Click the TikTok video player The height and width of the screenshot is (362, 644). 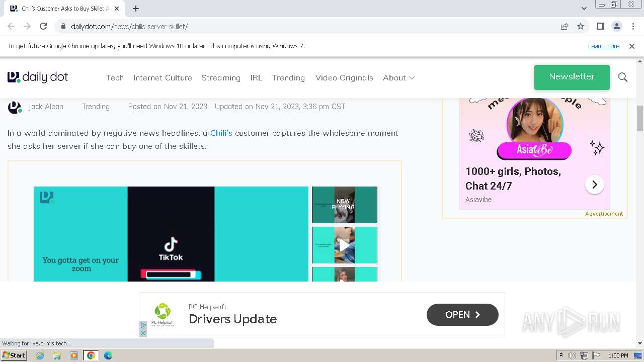171,234
